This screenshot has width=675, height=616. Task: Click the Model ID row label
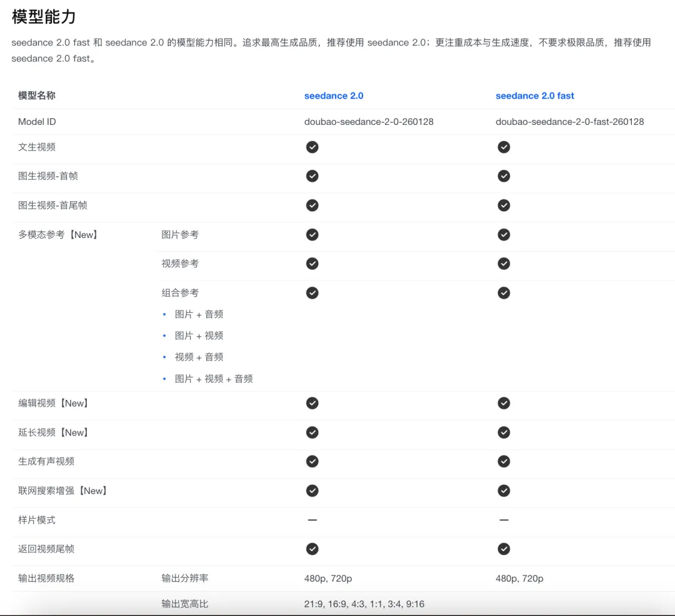[x=37, y=122]
